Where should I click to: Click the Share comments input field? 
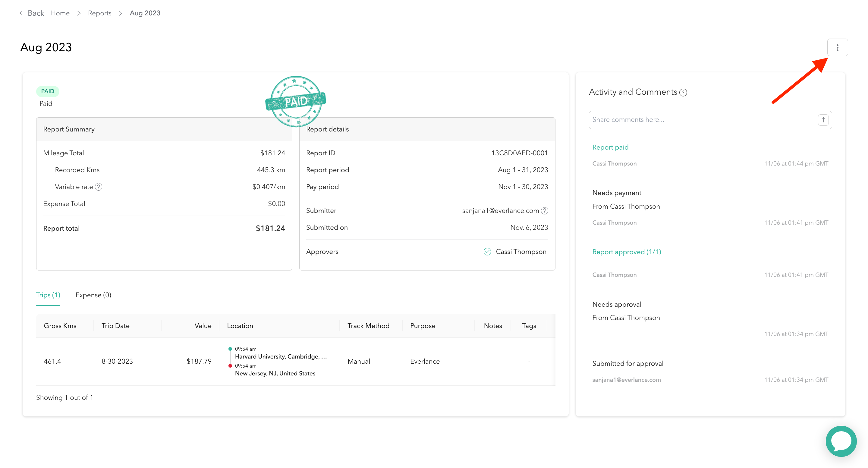point(703,120)
